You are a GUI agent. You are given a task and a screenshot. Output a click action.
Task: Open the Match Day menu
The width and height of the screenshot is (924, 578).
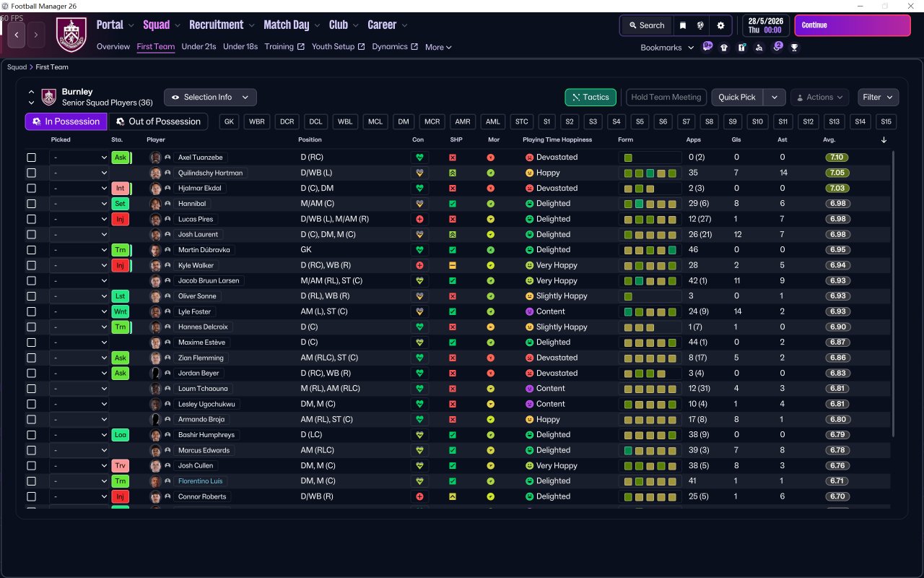292,25
